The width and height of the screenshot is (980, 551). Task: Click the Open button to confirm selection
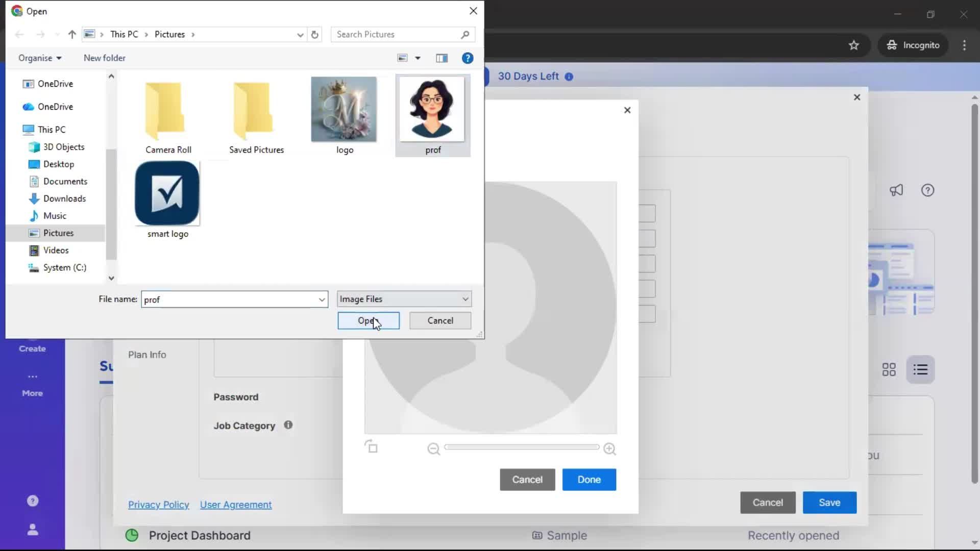pos(368,320)
